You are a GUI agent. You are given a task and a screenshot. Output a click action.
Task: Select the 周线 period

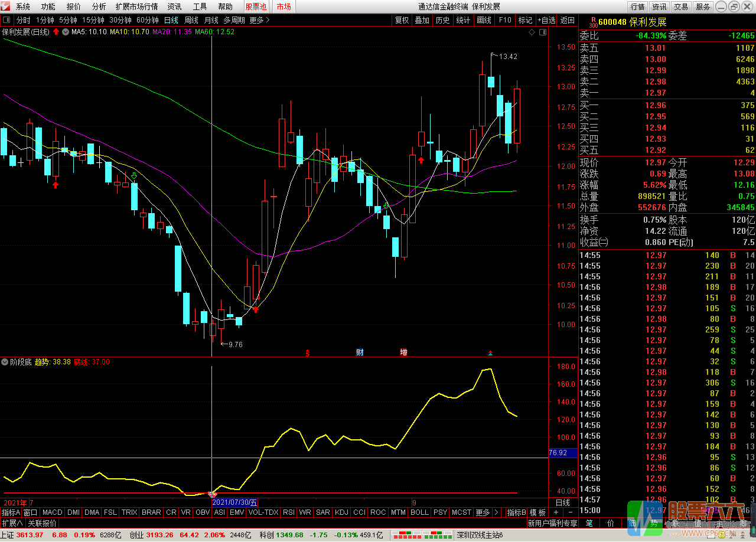(x=191, y=20)
